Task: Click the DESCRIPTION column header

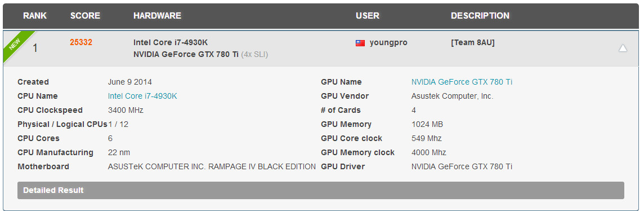Action: pyautogui.click(x=480, y=16)
